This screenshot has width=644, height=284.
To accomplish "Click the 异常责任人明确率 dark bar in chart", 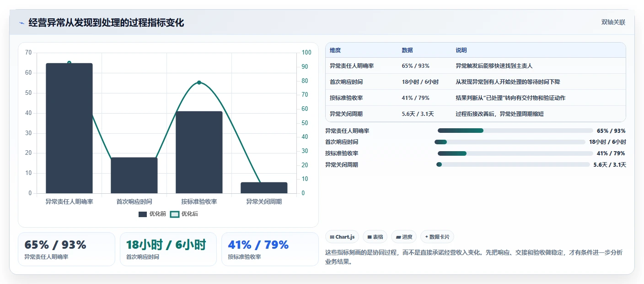I will 69,128.
